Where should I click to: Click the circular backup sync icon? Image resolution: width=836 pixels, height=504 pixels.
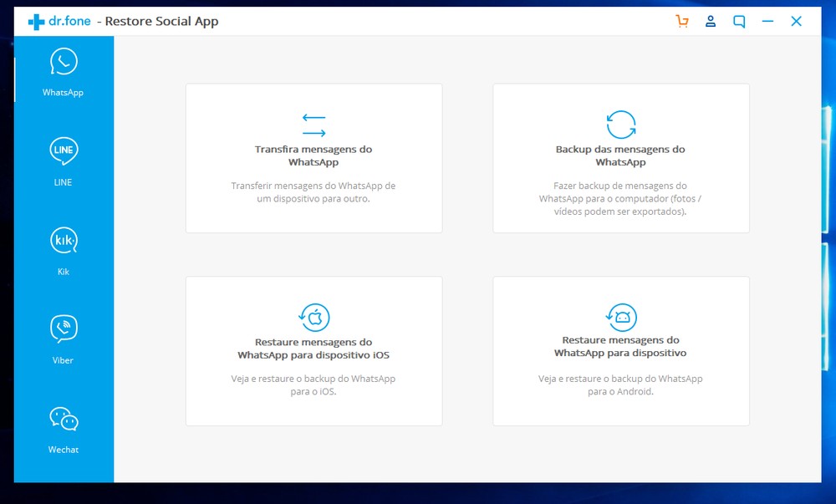(x=620, y=125)
